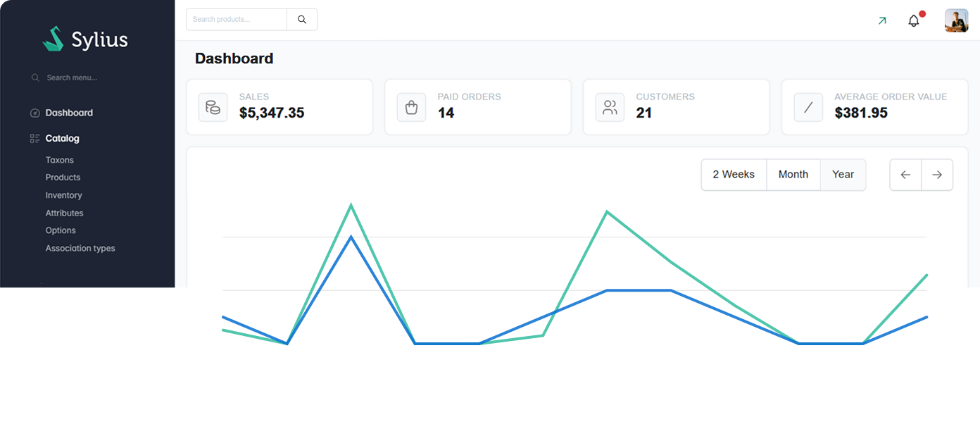The width and height of the screenshot is (980, 429).
Task: Click the Sylius logo
Action: (84, 39)
